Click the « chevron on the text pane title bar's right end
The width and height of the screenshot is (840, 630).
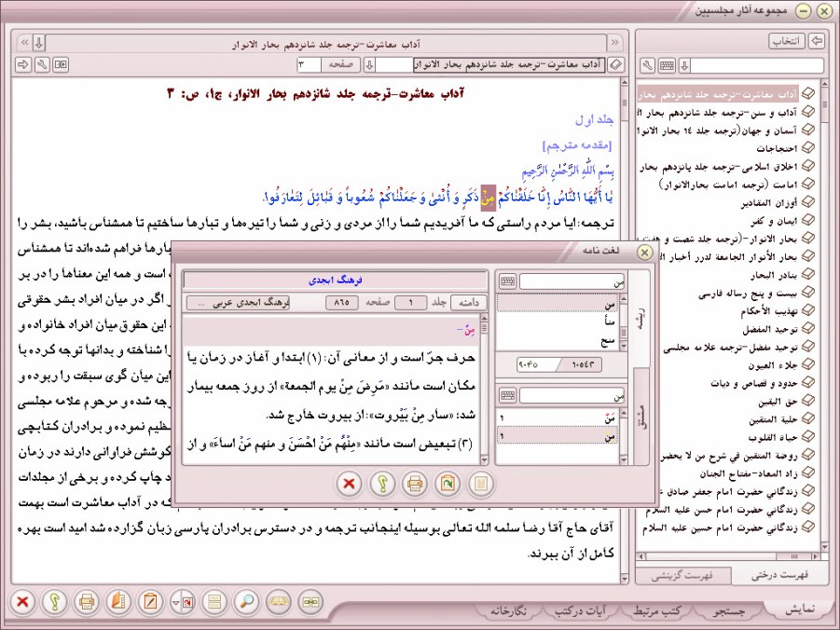(x=615, y=42)
